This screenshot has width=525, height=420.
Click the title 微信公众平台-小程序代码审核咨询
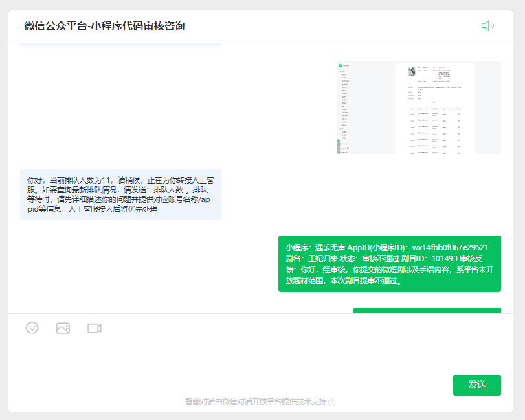coord(104,26)
